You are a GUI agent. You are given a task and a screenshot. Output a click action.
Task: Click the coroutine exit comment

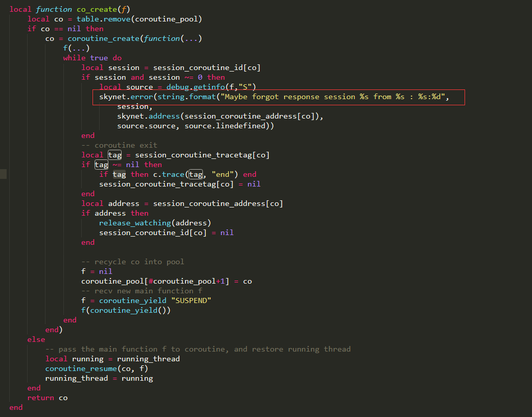[x=119, y=145]
